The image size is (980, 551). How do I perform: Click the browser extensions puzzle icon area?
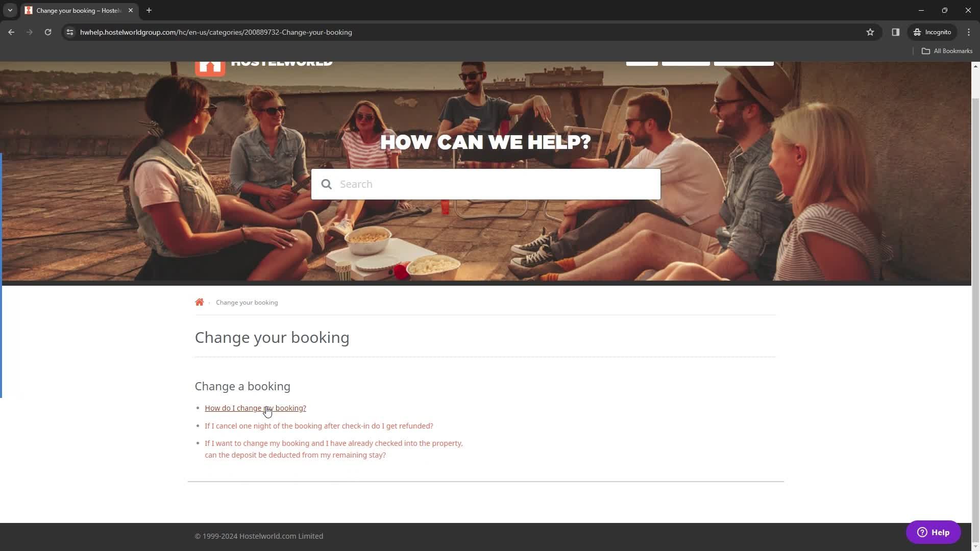(896, 32)
